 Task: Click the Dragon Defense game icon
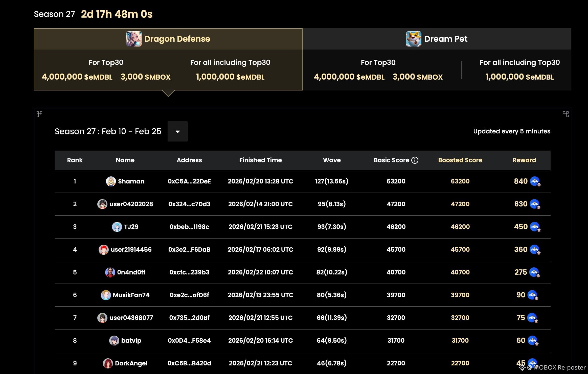134,39
